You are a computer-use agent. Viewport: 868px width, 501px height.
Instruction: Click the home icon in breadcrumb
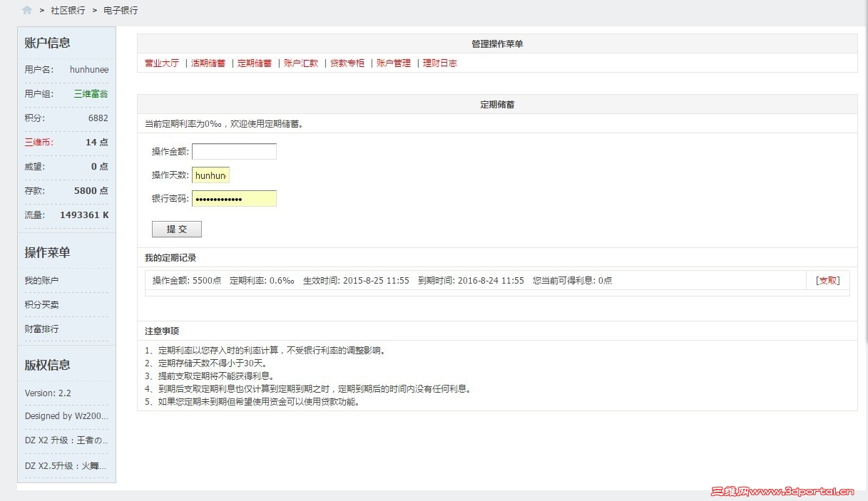pyautogui.click(x=27, y=10)
